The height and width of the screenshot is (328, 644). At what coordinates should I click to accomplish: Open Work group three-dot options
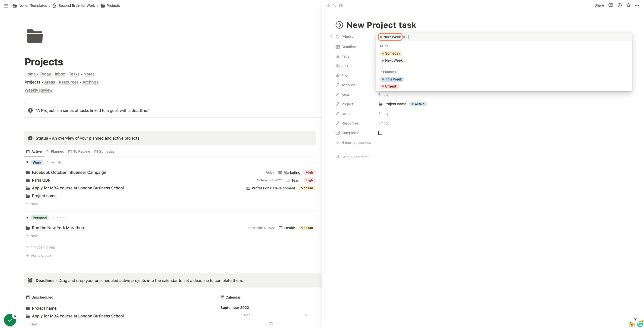tap(54, 162)
